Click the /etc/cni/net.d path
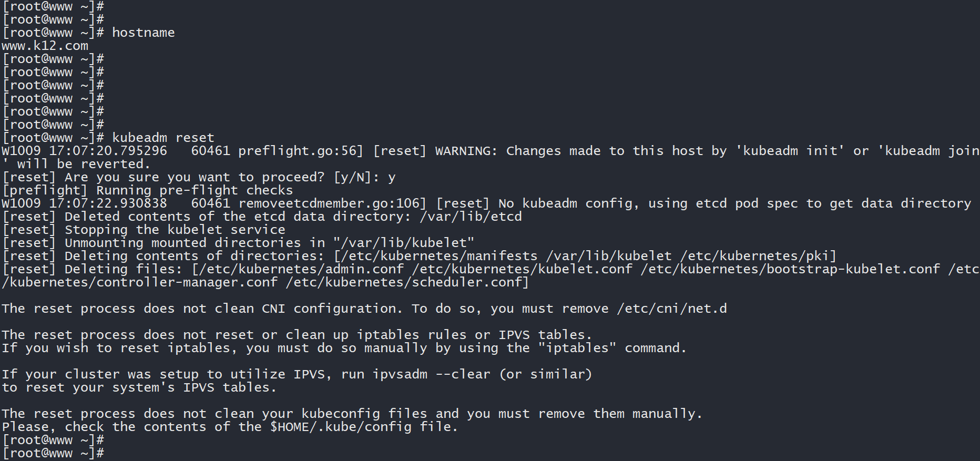This screenshot has width=980, height=461. point(671,309)
